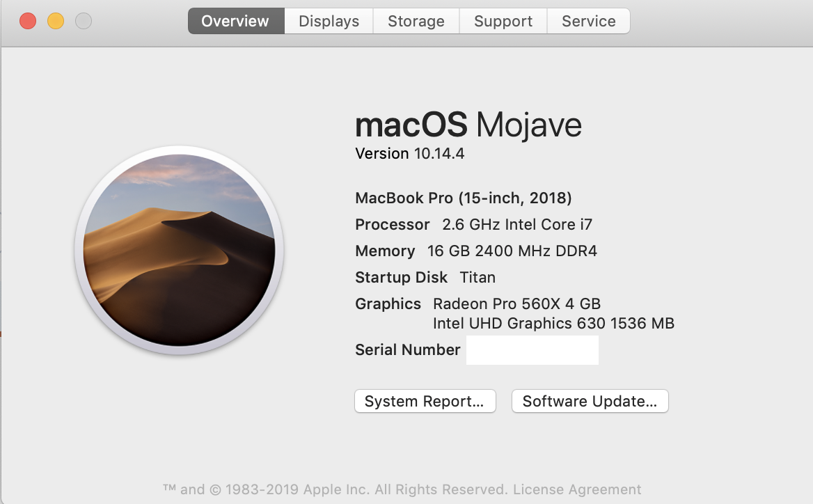Switch to the Overview tab

pyautogui.click(x=236, y=22)
